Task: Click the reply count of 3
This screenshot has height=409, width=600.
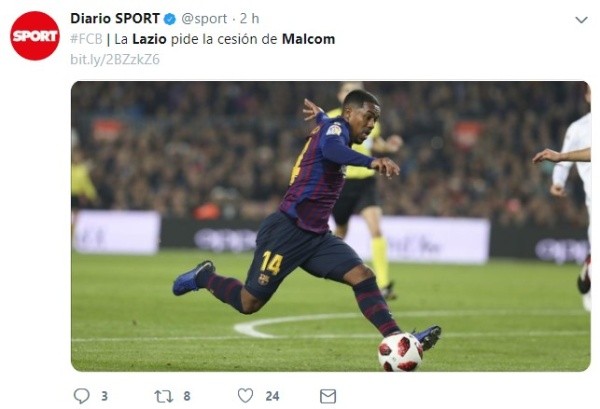Action: pyautogui.click(x=104, y=396)
